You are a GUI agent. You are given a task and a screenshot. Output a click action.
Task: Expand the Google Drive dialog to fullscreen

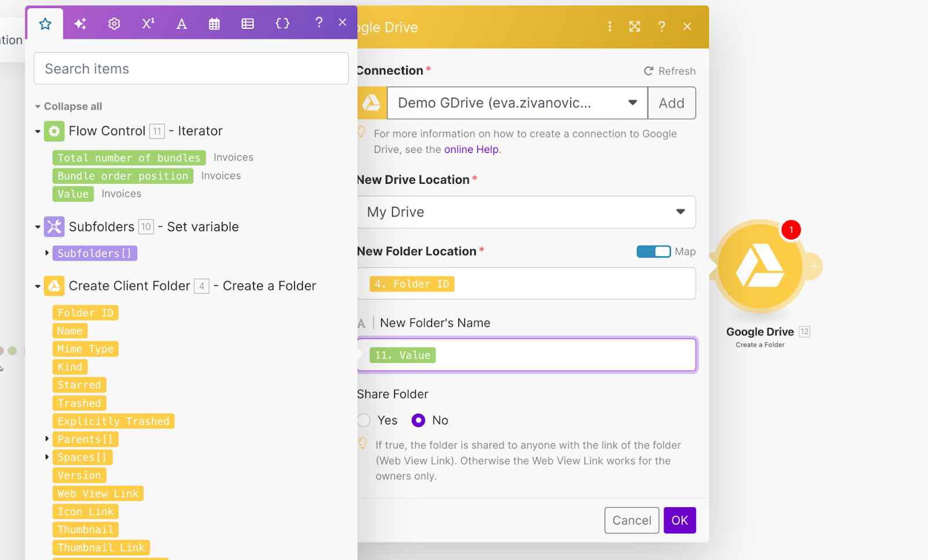click(x=635, y=27)
